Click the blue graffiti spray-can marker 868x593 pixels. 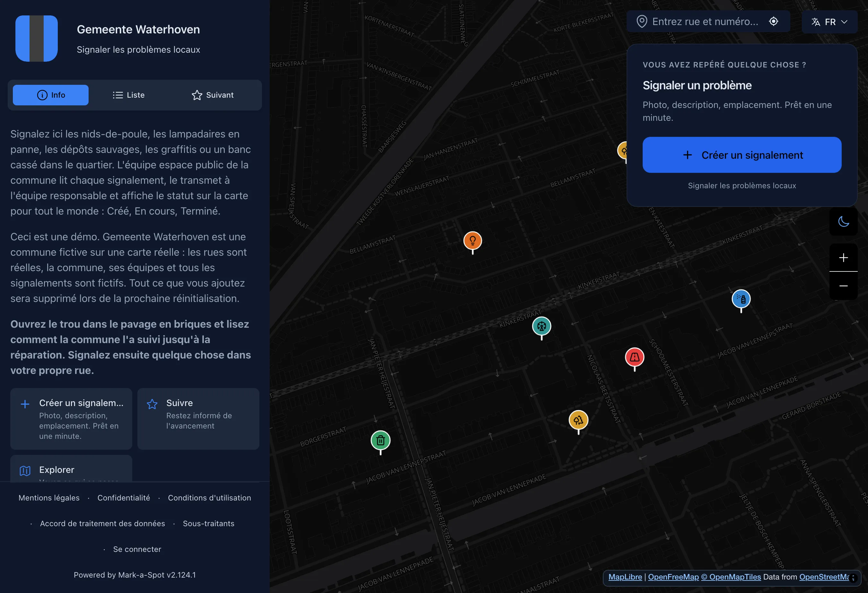(x=741, y=299)
